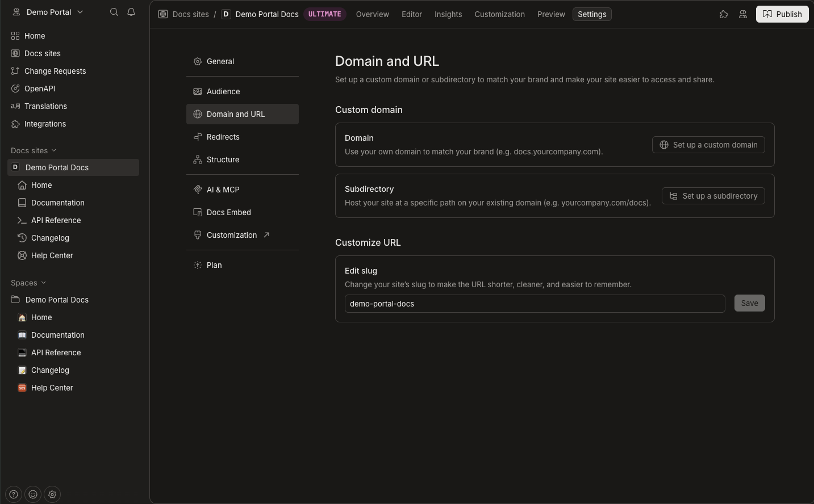Open the Preview tab
The height and width of the screenshot is (504, 814).
coord(551,14)
